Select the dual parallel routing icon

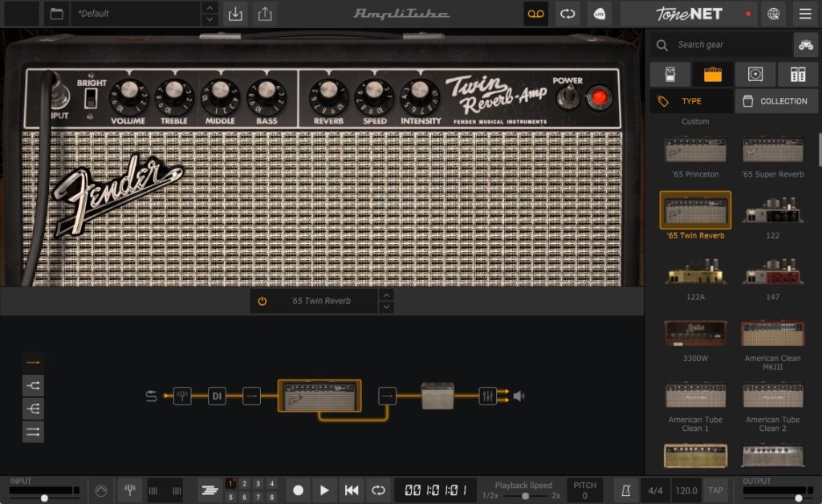coord(33,432)
